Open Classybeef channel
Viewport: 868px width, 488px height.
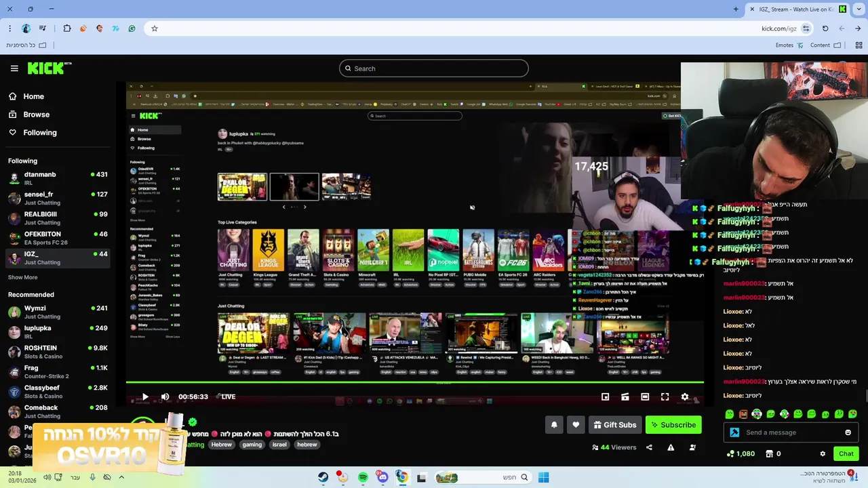tap(57, 391)
